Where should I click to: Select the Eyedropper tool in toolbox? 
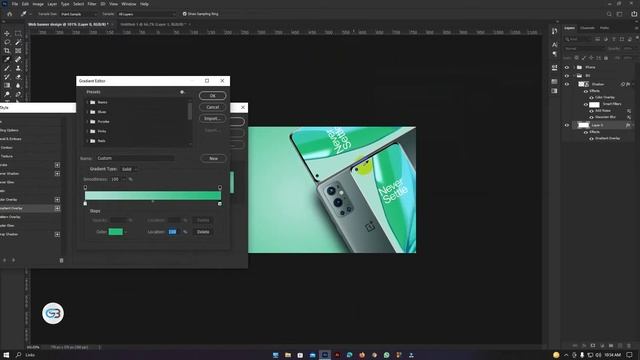pyautogui.click(x=7, y=59)
